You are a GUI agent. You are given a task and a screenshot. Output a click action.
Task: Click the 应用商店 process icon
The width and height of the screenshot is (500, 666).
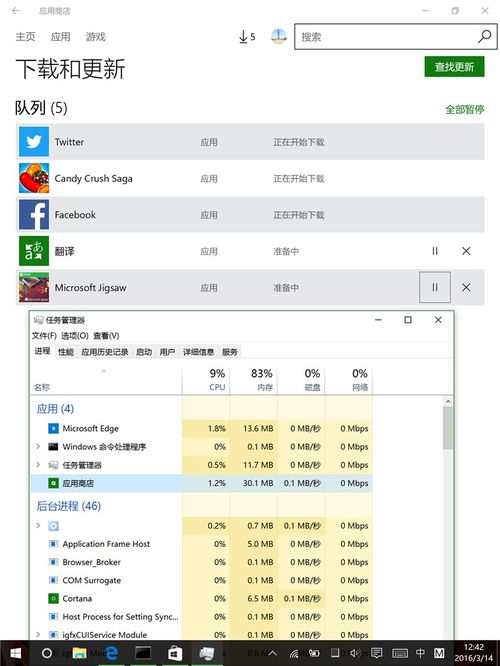pyautogui.click(x=53, y=483)
